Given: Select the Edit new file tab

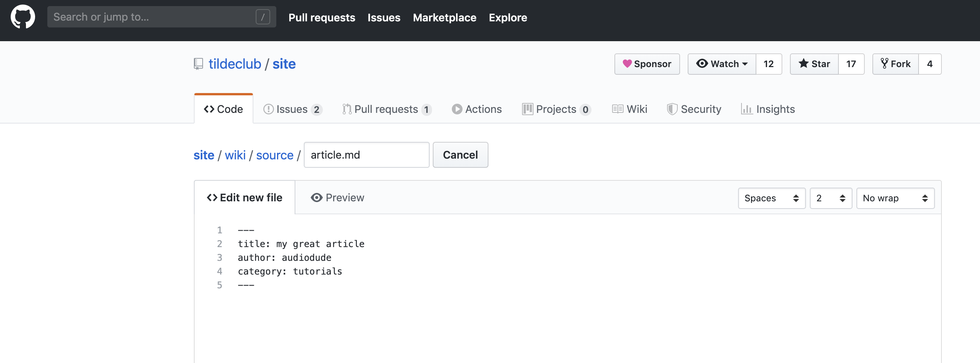Looking at the screenshot, I should click(245, 198).
